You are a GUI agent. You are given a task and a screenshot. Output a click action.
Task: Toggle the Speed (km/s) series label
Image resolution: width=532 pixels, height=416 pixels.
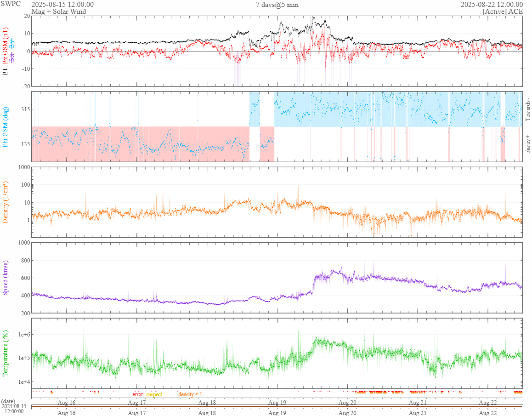click(x=5, y=278)
